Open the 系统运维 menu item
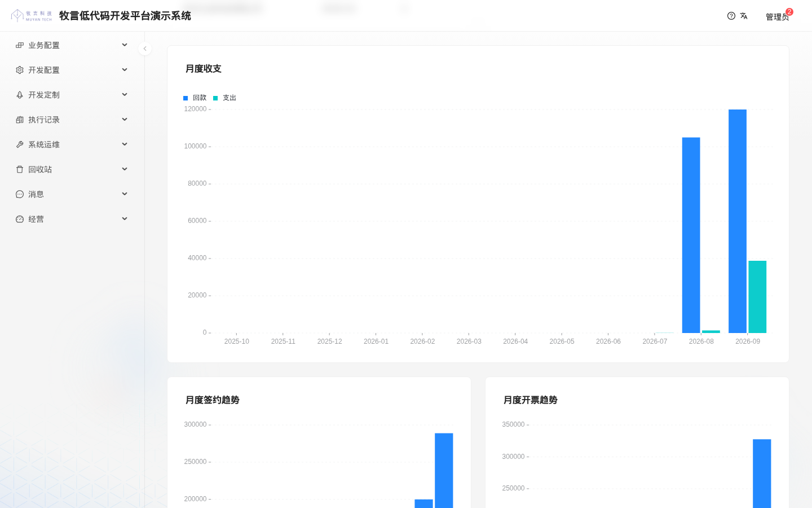Image resolution: width=812 pixels, height=508 pixels. click(x=72, y=144)
